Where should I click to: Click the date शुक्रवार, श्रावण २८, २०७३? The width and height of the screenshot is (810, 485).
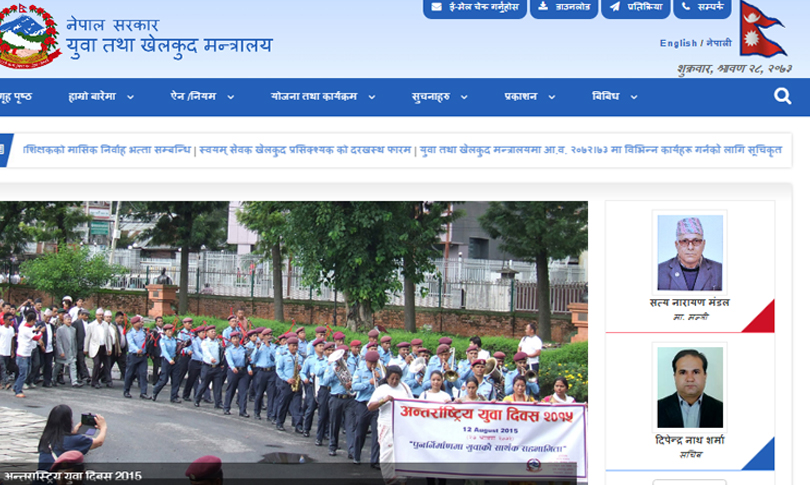735,69
